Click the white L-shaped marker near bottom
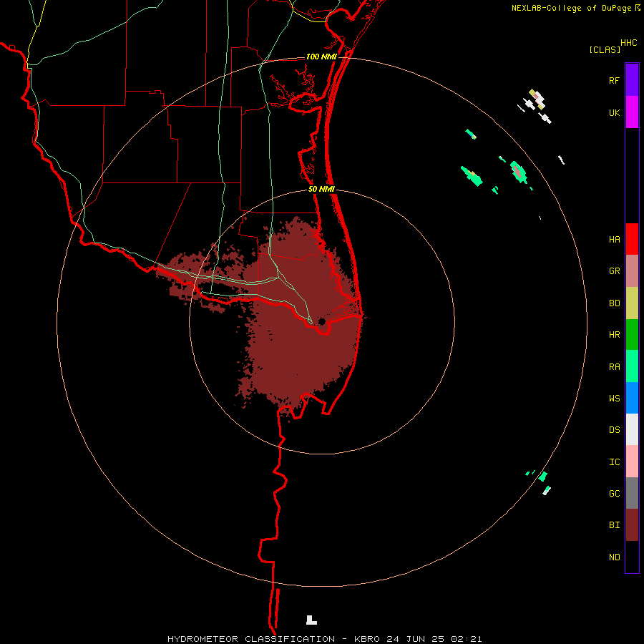The width and height of the screenshot is (644, 644). pyautogui.click(x=311, y=620)
